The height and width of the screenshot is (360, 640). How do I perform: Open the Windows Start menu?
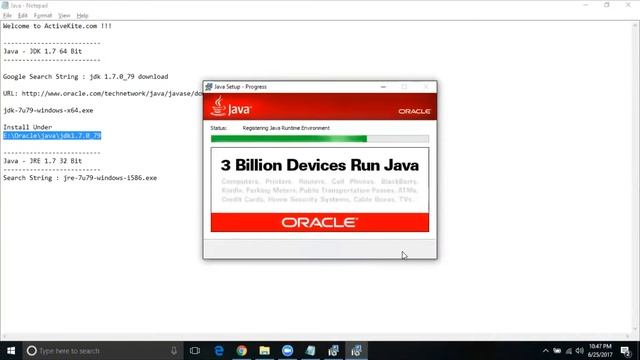(11, 351)
